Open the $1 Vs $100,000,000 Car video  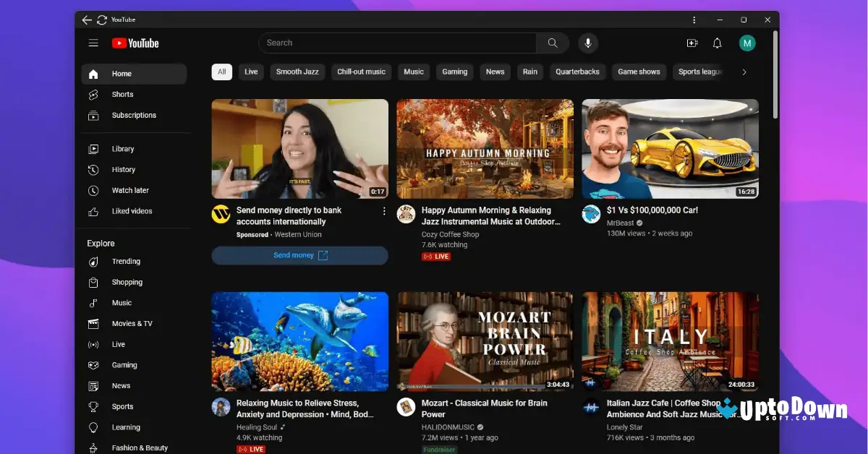pos(669,148)
